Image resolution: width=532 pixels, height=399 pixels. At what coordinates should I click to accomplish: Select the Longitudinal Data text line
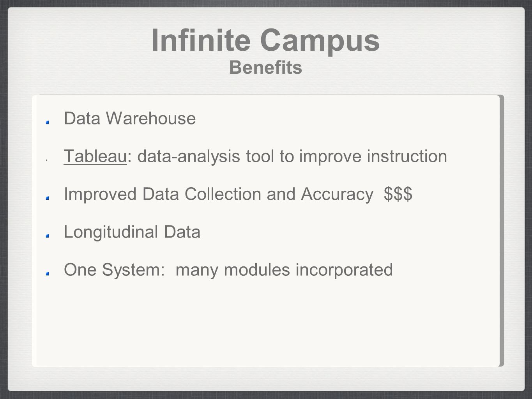point(132,232)
